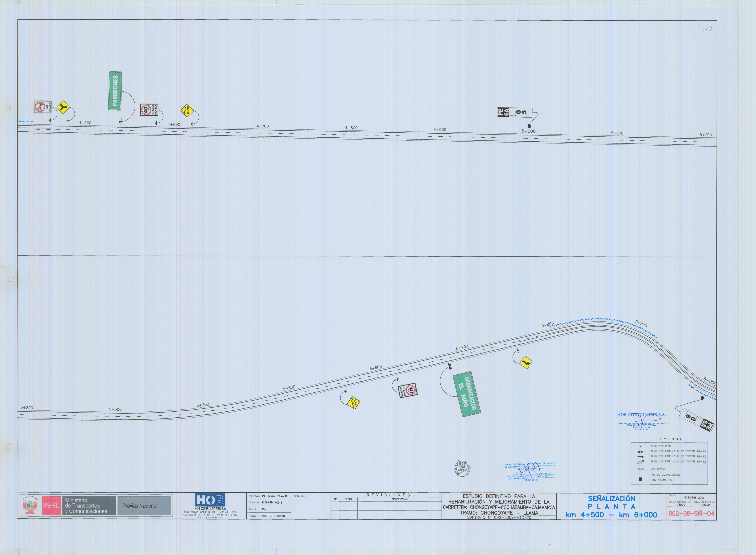The width and height of the screenshot is (756, 555).
Task: Click the green PAREDONES place sign
Action: click(115, 91)
